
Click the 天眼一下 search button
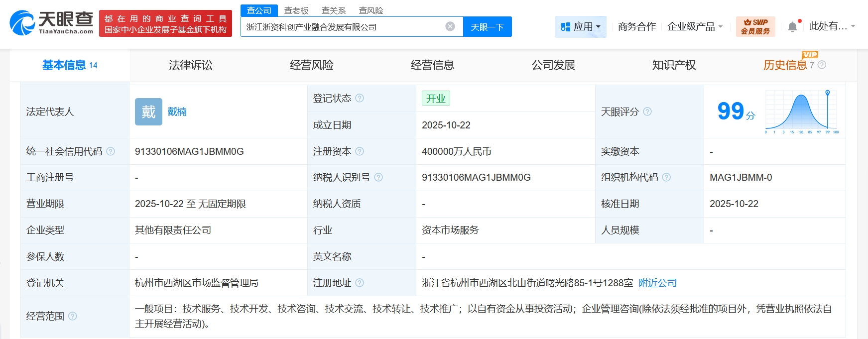coord(487,27)
